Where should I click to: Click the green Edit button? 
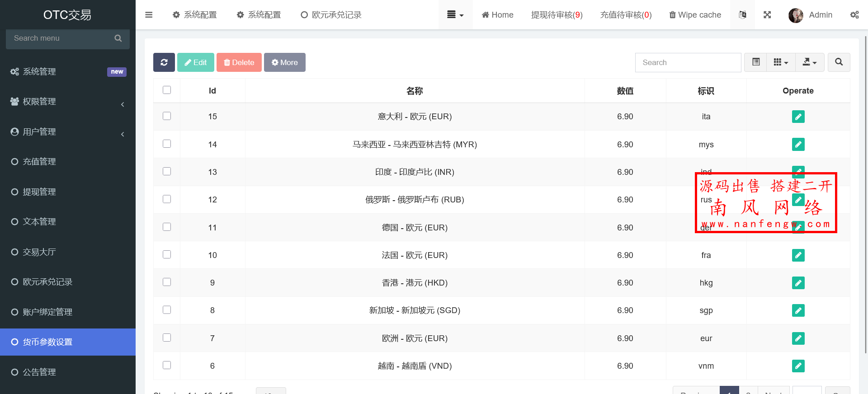point(196,62)
